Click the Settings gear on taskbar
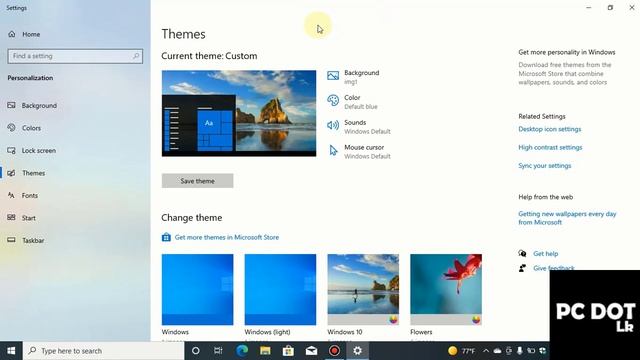The width and height of the screenshot is (640, 360). click(x=358, y=351)
